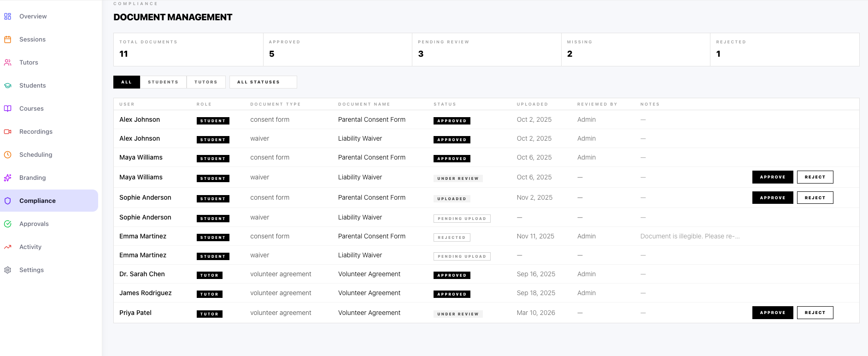Open the Approvals page in sidebar
The image size is (868, 356).
click(x=34, y=224)
